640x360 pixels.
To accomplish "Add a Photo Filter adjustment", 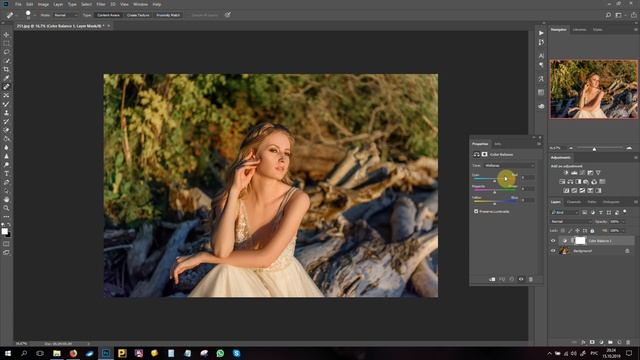I will (586, 182).
